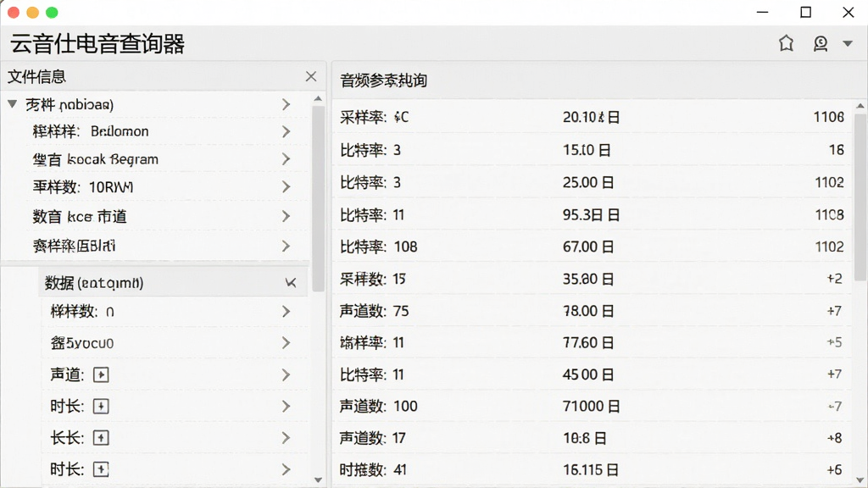Collapse the 数据 section arrow

(x=291, y=283)
